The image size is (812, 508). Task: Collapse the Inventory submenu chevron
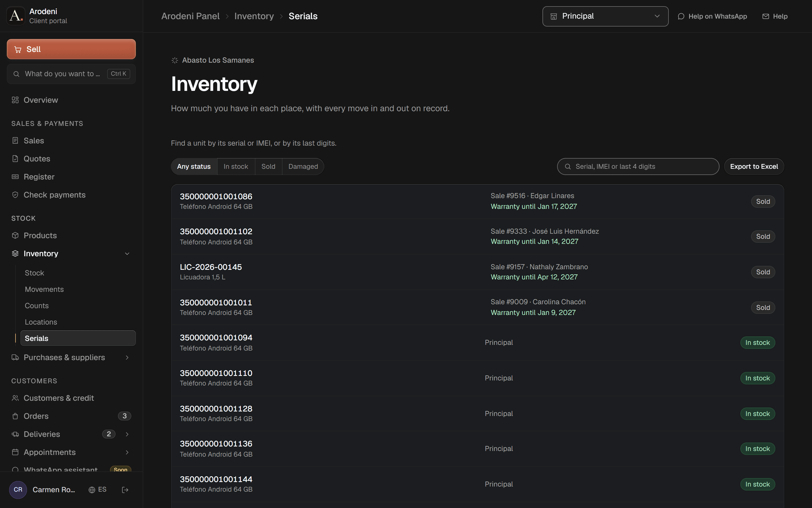(127, 254)
